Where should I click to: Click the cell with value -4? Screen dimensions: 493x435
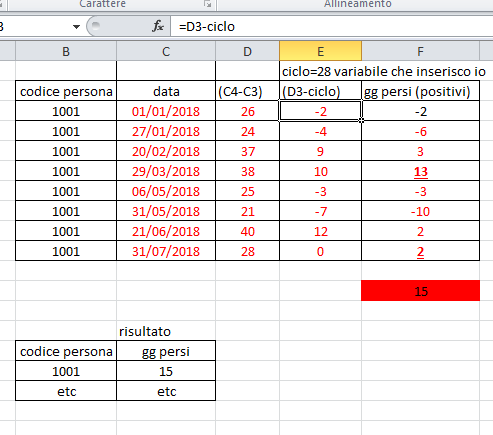click(x=320, y=131)
